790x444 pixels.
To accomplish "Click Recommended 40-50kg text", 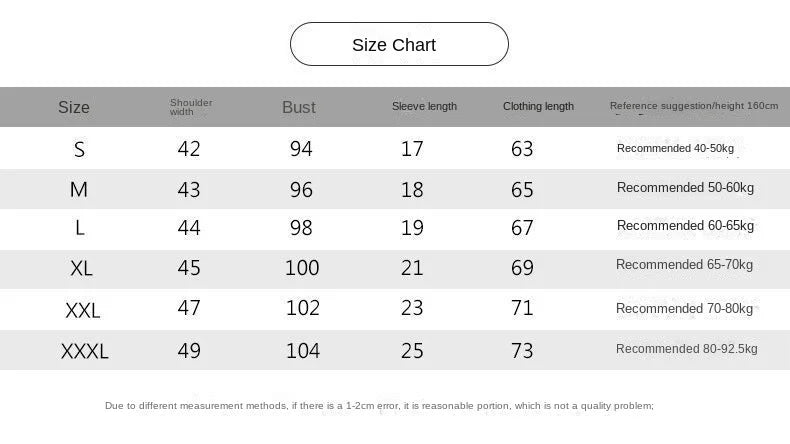I will (x=675, y=148).
